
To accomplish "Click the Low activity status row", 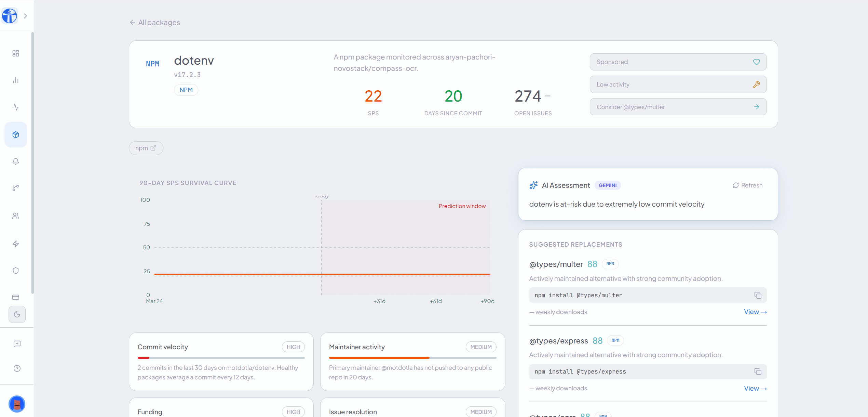I will click(x=678, y=84).
